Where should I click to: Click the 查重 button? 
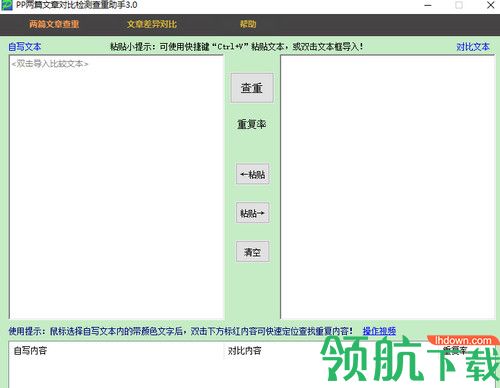pos(252,88)
